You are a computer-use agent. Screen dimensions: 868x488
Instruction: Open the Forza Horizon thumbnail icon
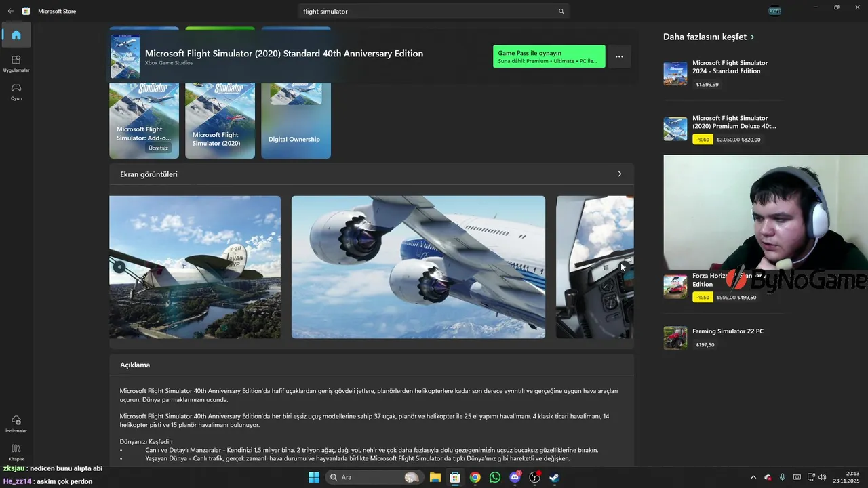[x=675, y=287]
